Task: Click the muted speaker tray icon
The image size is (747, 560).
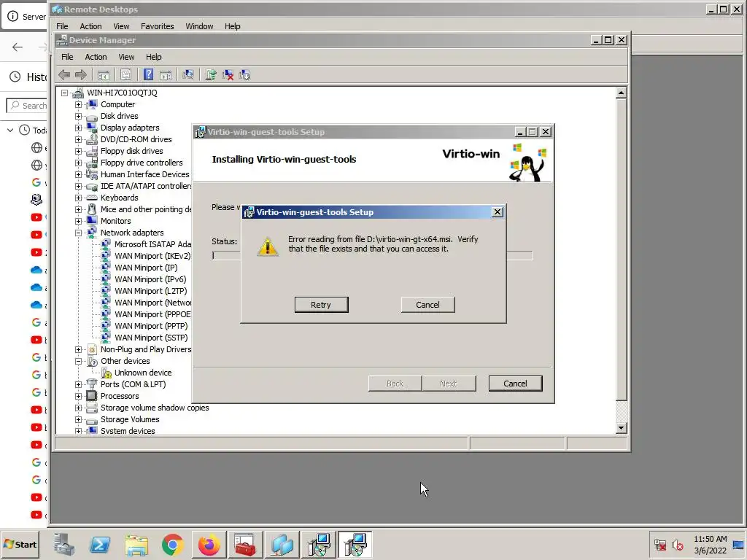Action: [677, 545]
